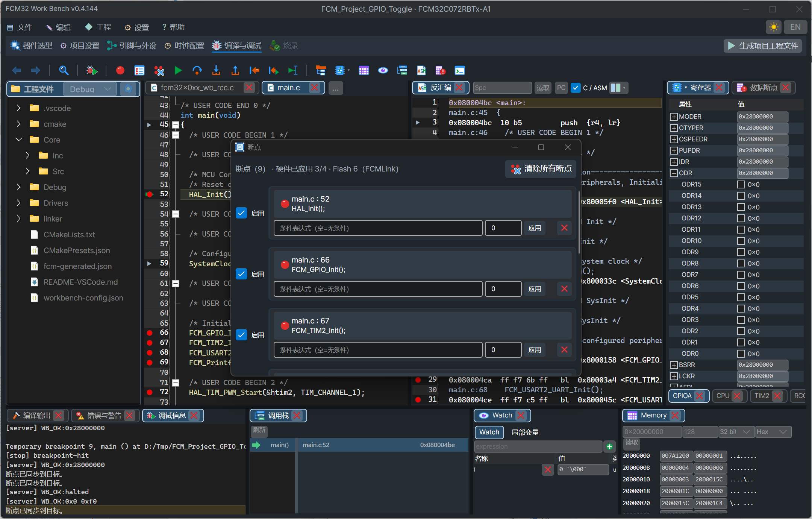Screen dimensions: 812x519
Task: Switch language with the EN button
Action: tap(795, 27)
